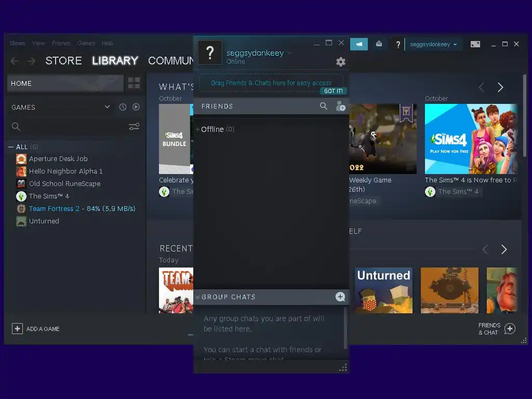Open the Help menu
The image size is (532, 399).
point(107,43)
